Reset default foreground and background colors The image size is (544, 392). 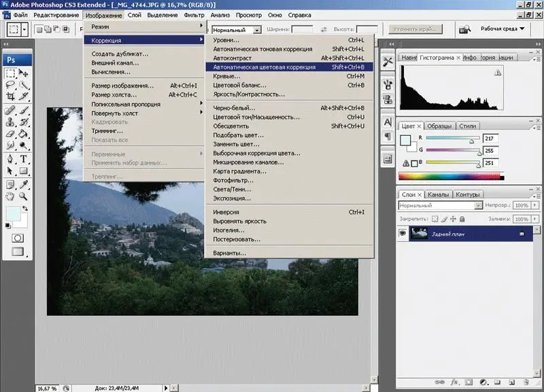pos(8,226)
